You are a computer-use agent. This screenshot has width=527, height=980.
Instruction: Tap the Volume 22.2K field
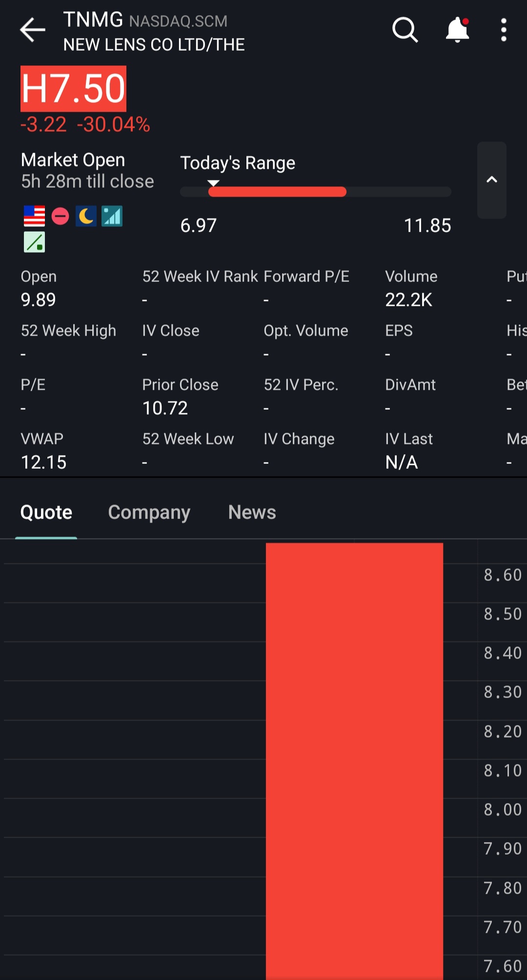(411, 289)
